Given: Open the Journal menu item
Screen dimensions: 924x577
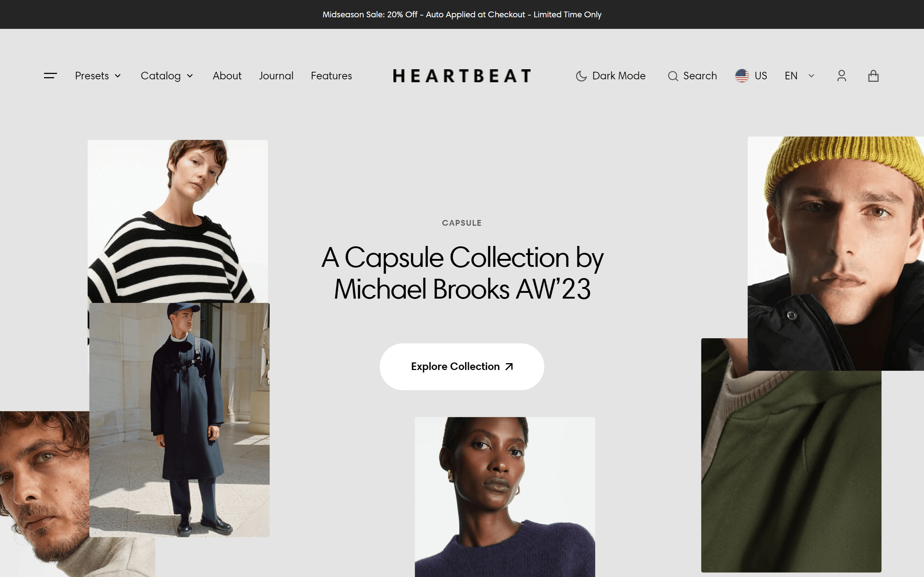Looking at the screenshot, I should click(276, 76).
